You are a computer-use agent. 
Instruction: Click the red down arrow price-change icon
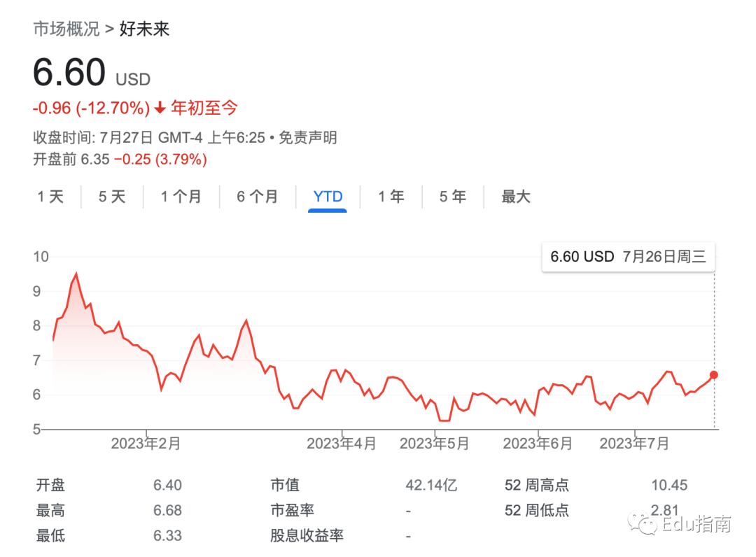tap(160, 108)
